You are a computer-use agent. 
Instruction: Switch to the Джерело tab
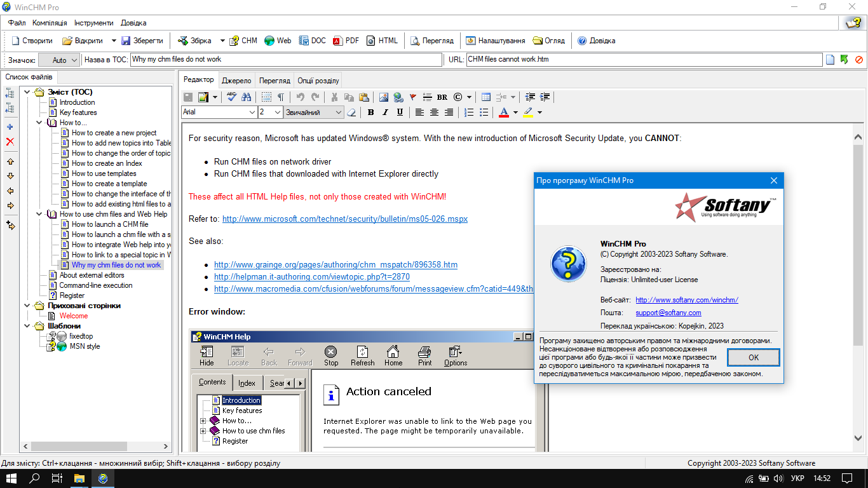(x=237, y=81)
